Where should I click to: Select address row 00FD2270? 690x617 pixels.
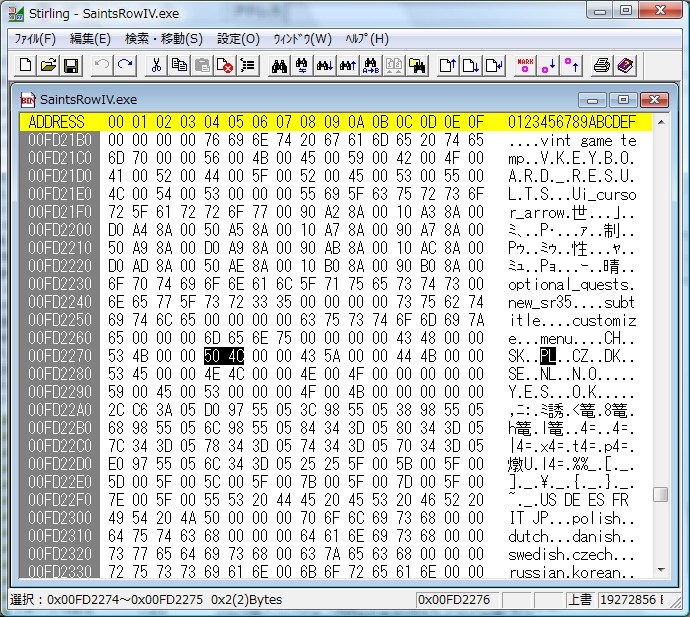coord(60,356)
